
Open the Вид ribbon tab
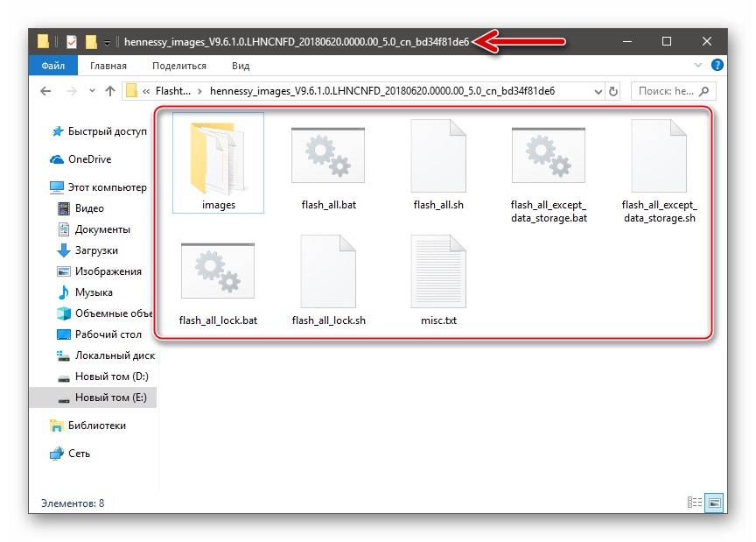[241, 66]
